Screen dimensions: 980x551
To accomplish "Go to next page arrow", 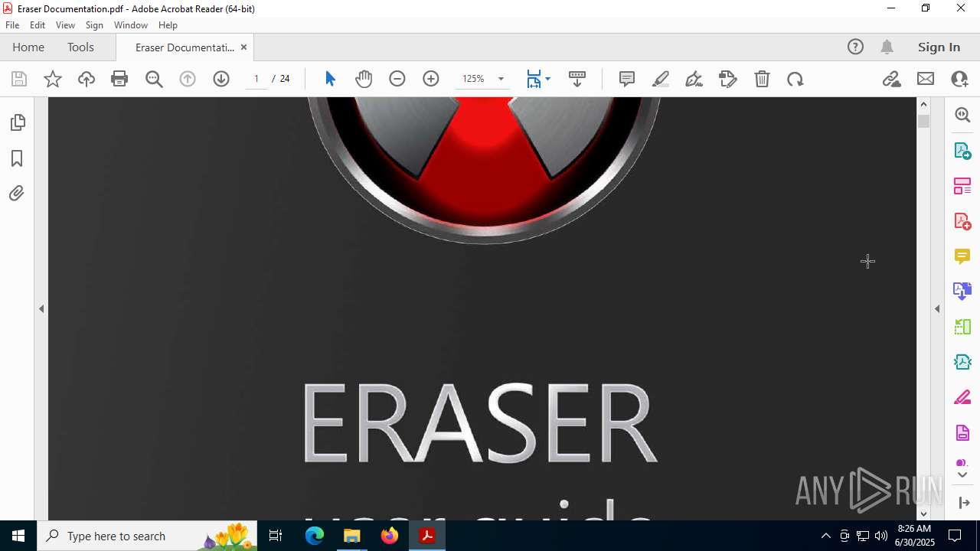I will (221, 79).
